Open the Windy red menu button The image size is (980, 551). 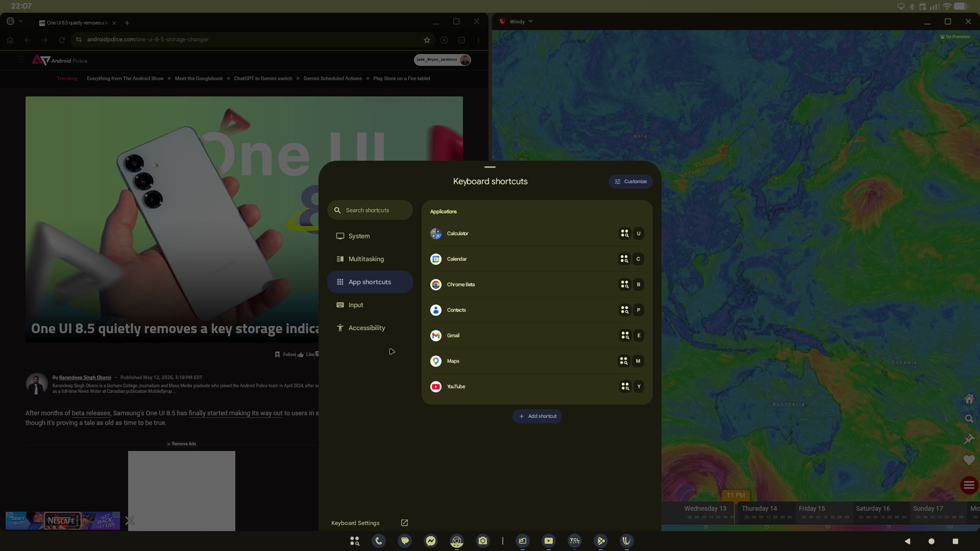[x=969, y=485]
